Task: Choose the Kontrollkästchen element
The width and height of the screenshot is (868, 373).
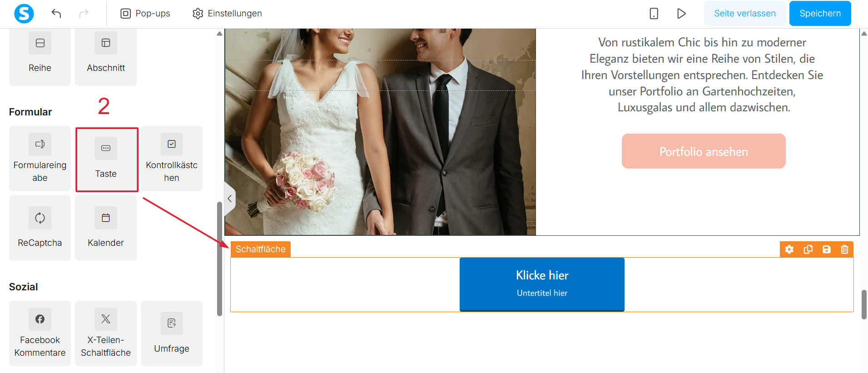Action: coord(172,159)
